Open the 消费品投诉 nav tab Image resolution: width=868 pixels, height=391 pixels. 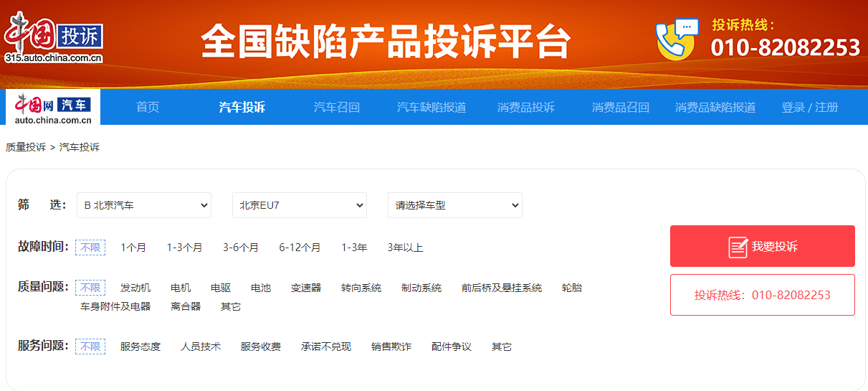[x=526, y=108]
